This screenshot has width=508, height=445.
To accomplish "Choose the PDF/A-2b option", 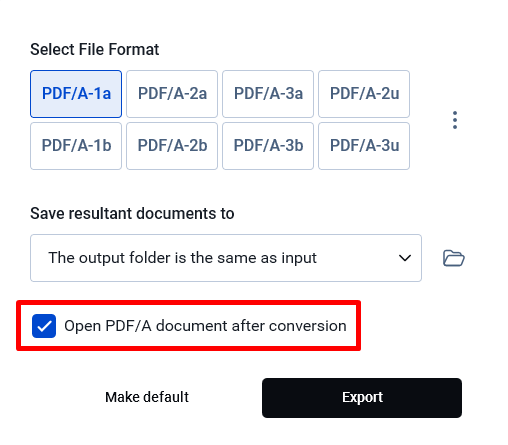I will (x=172, y=146).
